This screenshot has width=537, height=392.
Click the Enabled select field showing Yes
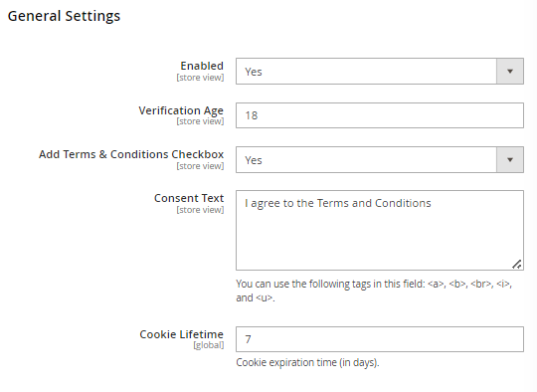pos(380,72)
